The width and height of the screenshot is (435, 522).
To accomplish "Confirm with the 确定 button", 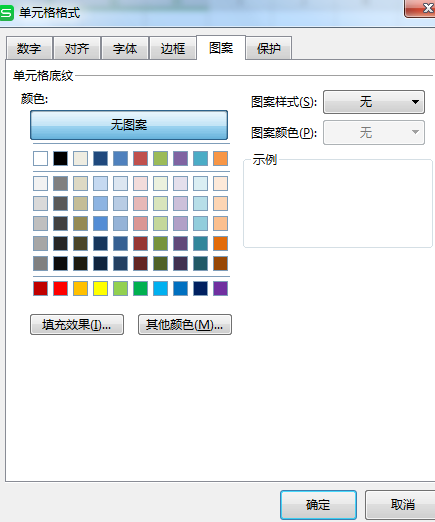I will click(x=318, y=505).
